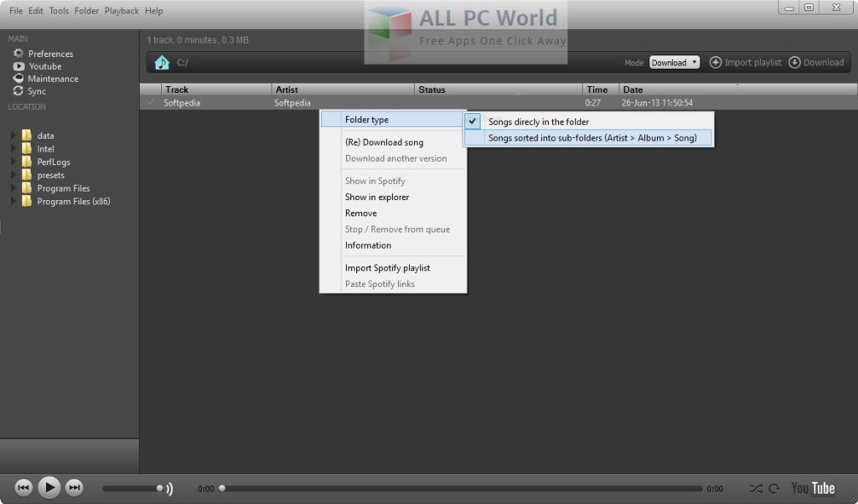
Task: Toggle repeat playback mode
Action: click(773, 488)
